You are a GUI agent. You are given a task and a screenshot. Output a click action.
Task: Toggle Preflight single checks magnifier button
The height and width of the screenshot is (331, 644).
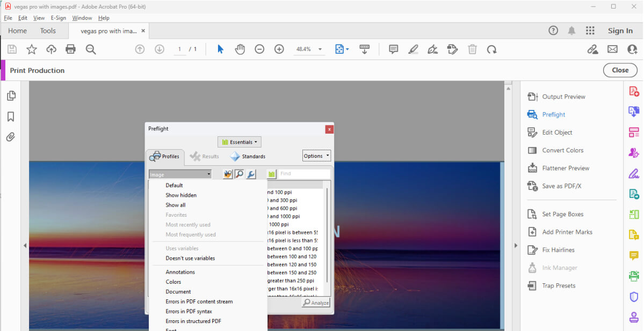[239, 174]
